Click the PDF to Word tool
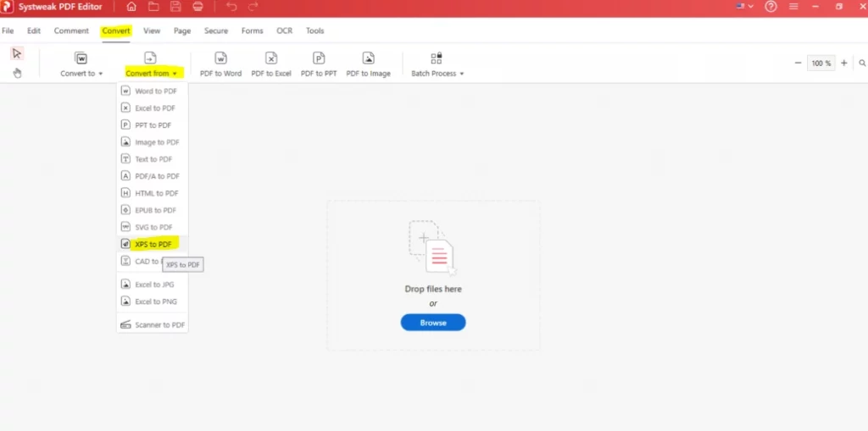Screen dimensions: 868x431 pyautogui.click(x=221, y=64)
